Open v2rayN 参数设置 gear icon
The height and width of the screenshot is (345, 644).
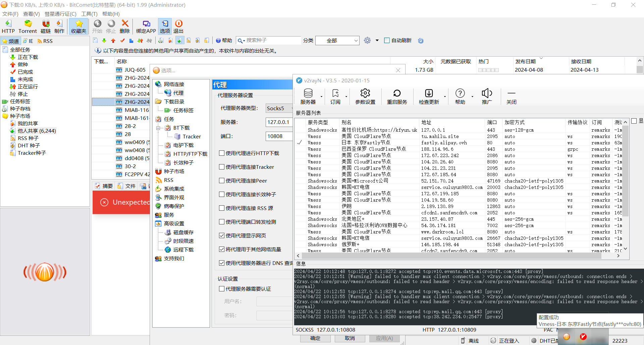click(x=365, y=96)
